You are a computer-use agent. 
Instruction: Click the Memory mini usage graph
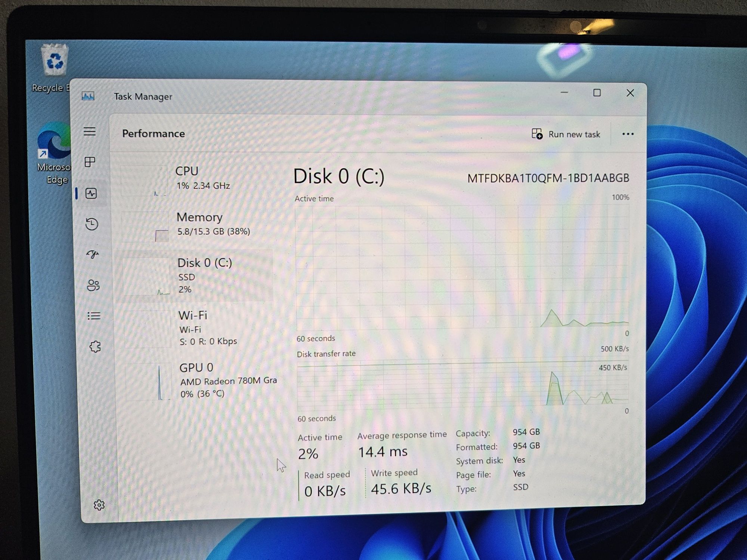pos(145,227)
